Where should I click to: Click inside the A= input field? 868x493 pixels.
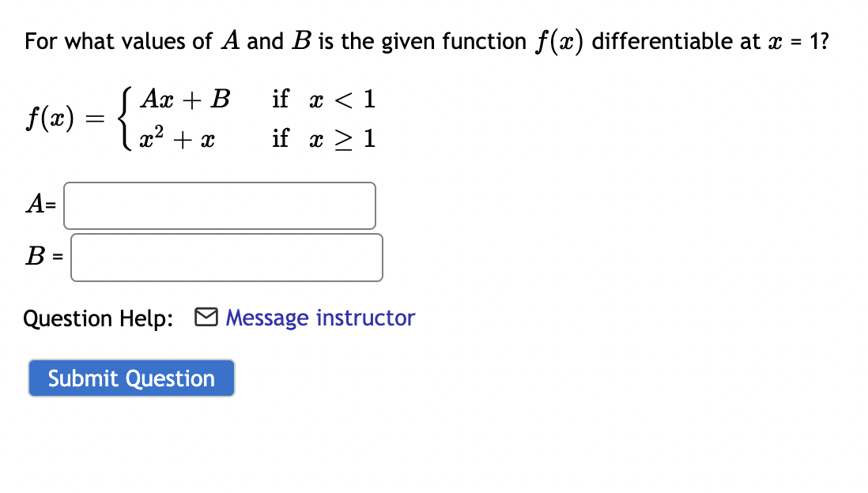[219, 205]
